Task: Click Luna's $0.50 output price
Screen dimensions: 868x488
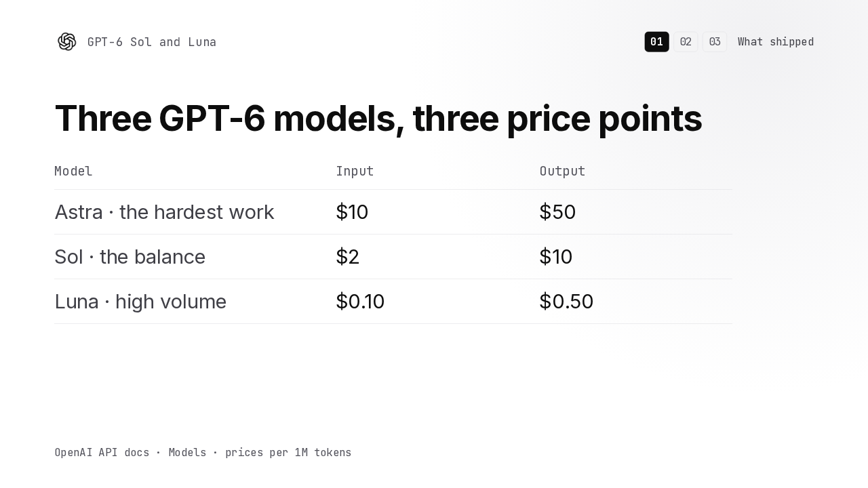Action: point(566,302)
